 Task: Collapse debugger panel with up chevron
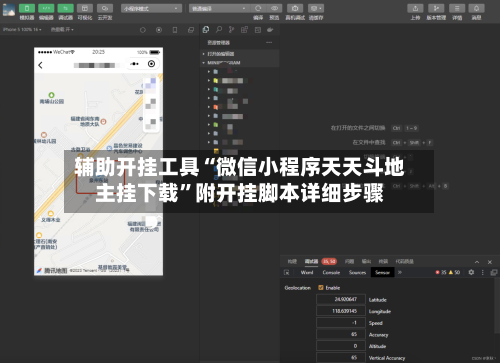(477, 262)
